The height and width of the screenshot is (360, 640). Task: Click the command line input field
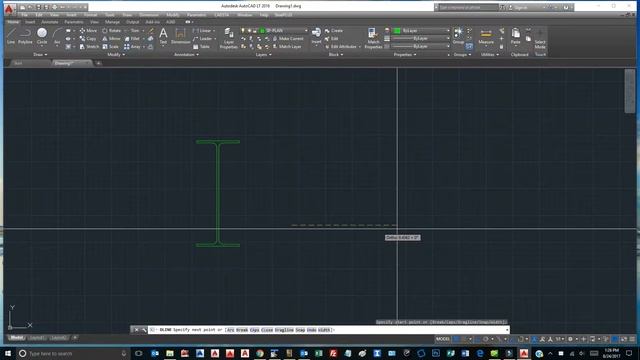[328, 330]
